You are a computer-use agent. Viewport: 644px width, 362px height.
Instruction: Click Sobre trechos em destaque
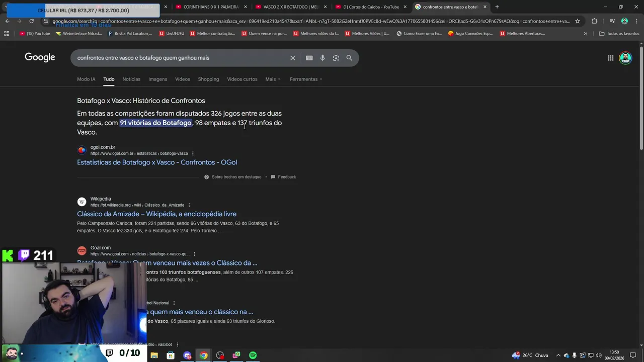(x=233, y=177)
